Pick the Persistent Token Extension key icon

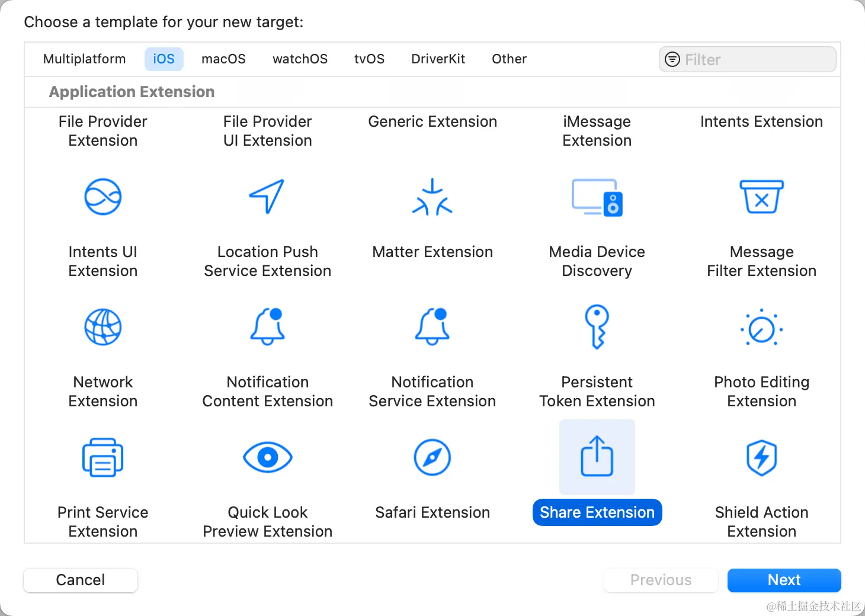click(x=597, y=326)
